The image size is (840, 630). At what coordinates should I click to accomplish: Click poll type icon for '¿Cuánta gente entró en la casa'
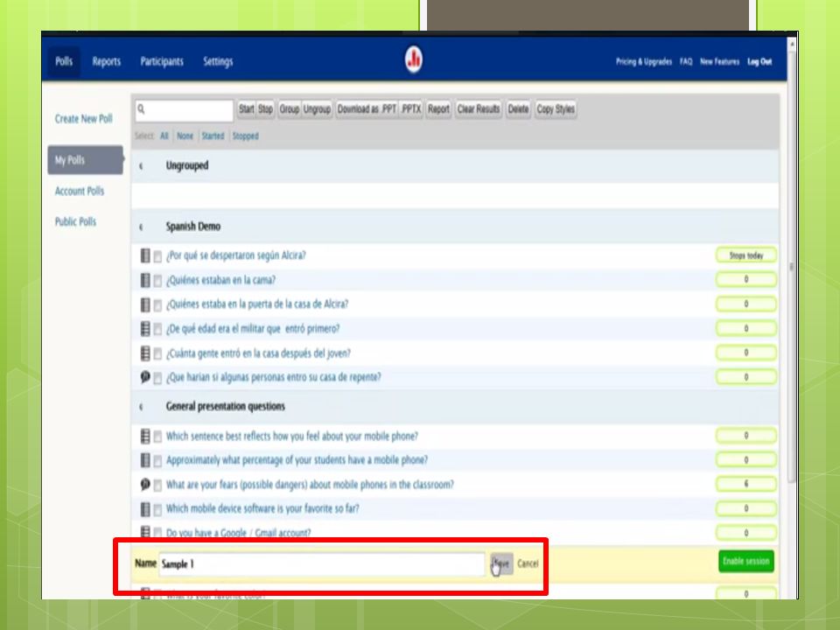[x=145, y=353]
